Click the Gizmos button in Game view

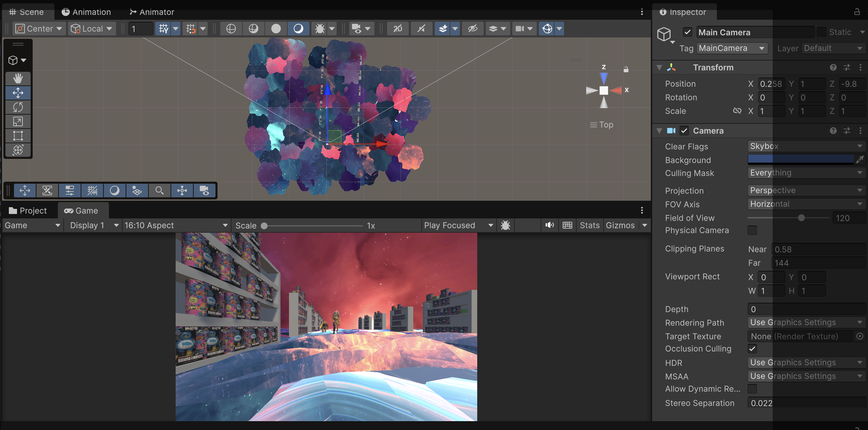coord(620,225)
